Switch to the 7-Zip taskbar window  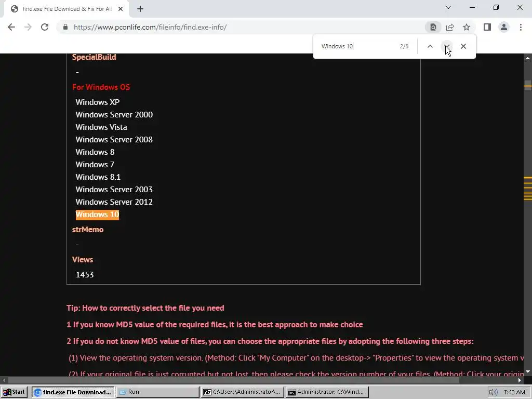click(x=242, y=392)
